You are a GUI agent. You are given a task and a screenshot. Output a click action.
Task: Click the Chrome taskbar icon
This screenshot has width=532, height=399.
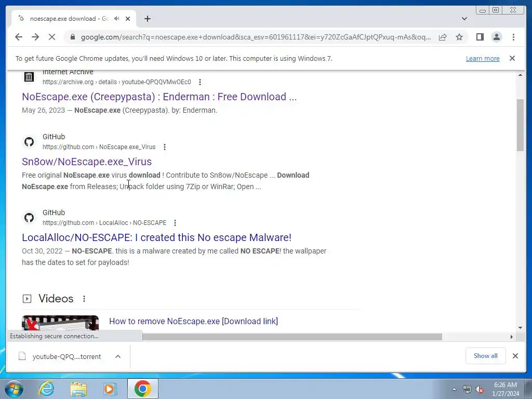point(143,389)
